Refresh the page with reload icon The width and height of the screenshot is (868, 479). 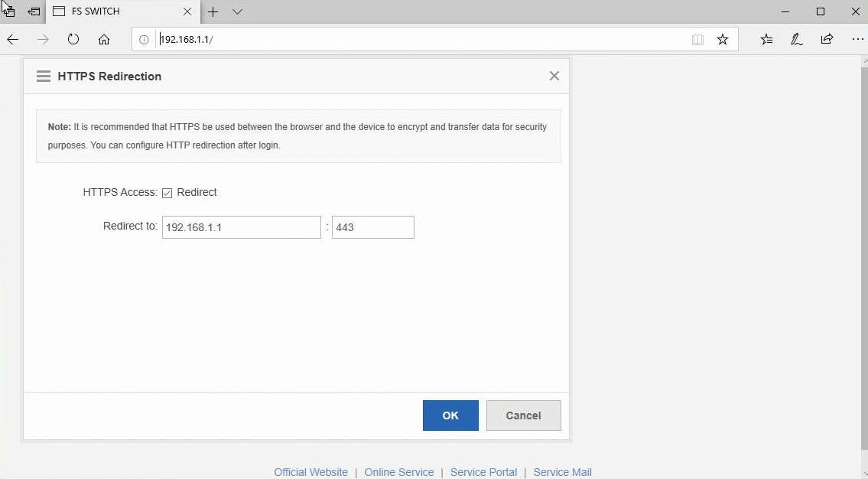(x=73, y=39)
